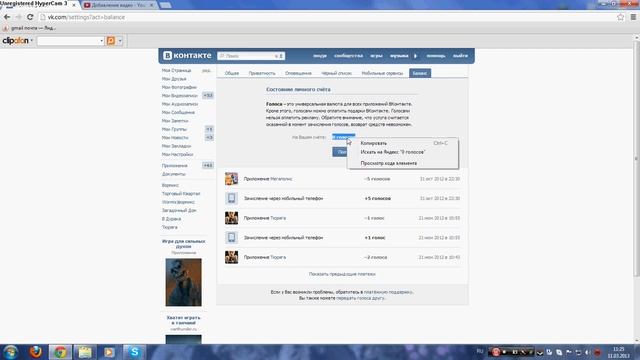Click the VK search field
The width and height of the screenshot is (640, 360).
coord(251,56)
